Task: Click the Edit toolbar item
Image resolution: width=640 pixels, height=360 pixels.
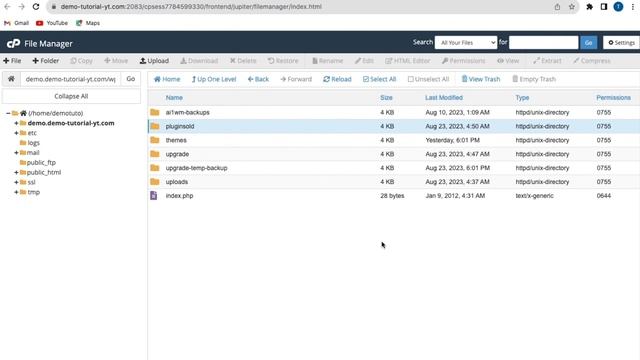Action: click(364, 61)
